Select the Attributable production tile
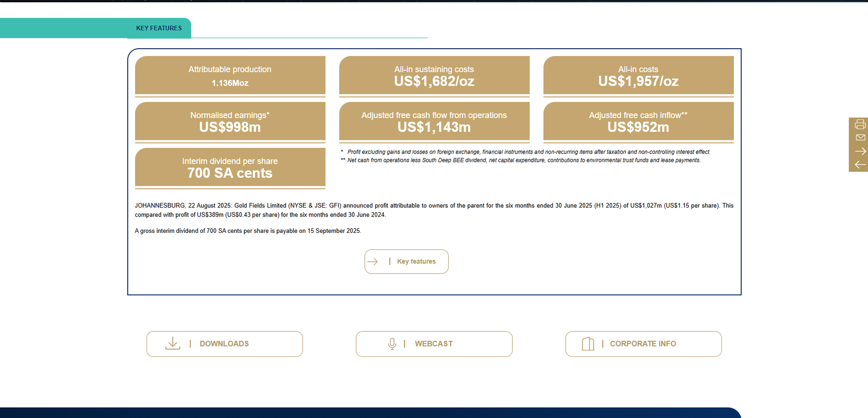 pyautogui.click(x=230, y=75)
